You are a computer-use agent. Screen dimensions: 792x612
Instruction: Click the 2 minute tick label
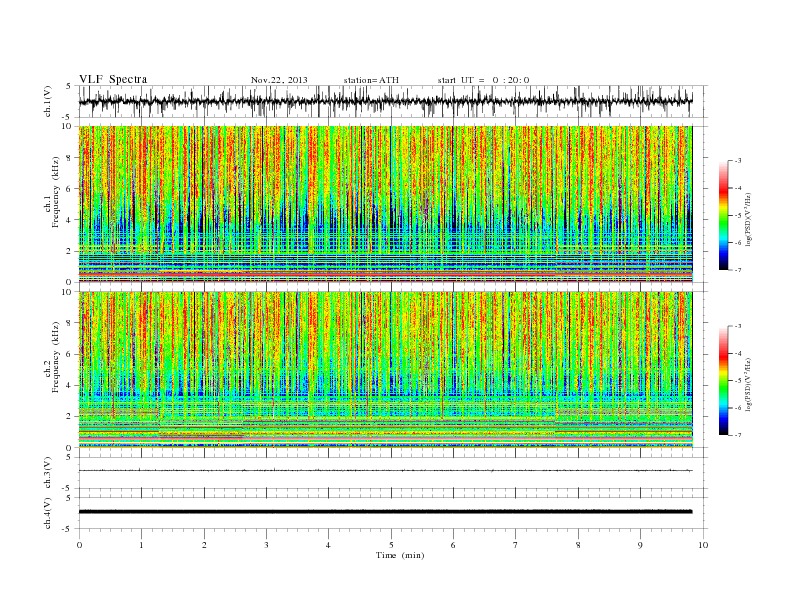click(x=204, y=545)
